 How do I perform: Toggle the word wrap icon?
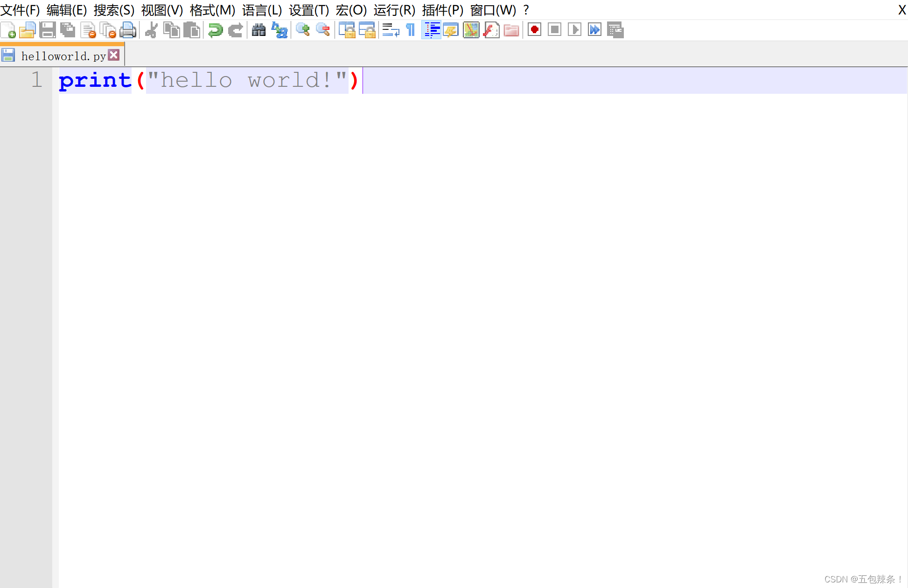tap(391, 30)
